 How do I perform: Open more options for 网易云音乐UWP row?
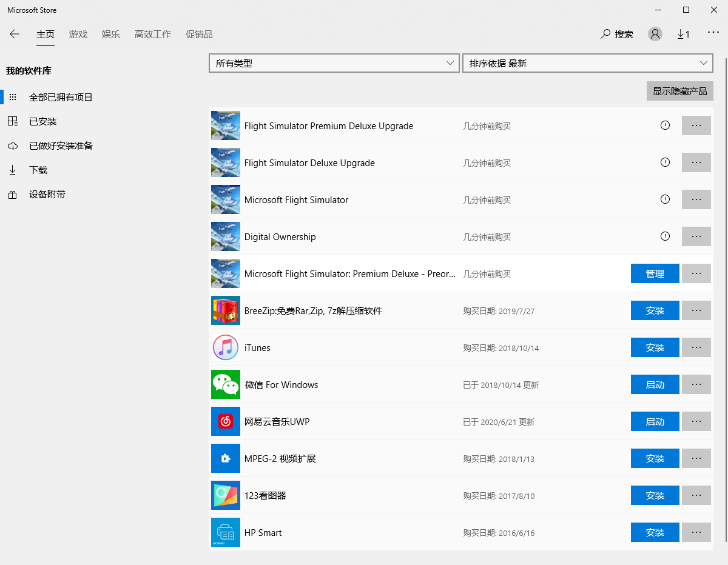(x=696, y=421)
